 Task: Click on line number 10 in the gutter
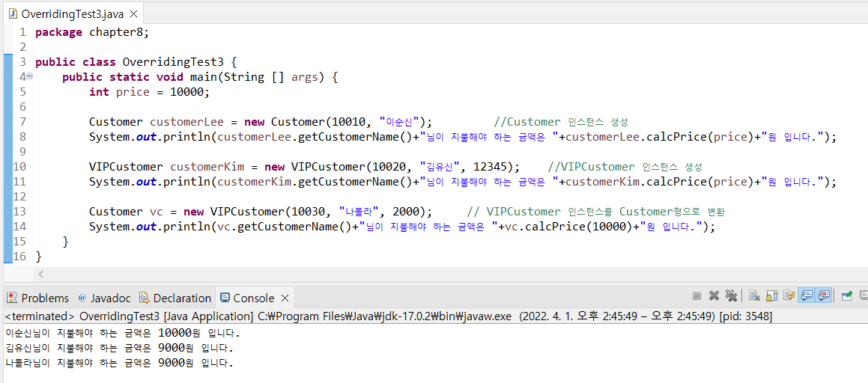click(x=20, y=167)
